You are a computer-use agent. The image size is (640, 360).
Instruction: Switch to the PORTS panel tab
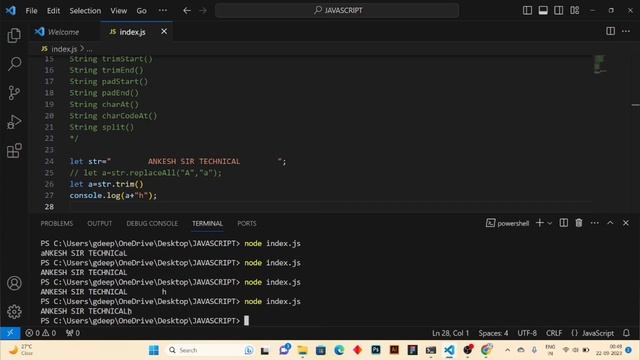point(247,223)
